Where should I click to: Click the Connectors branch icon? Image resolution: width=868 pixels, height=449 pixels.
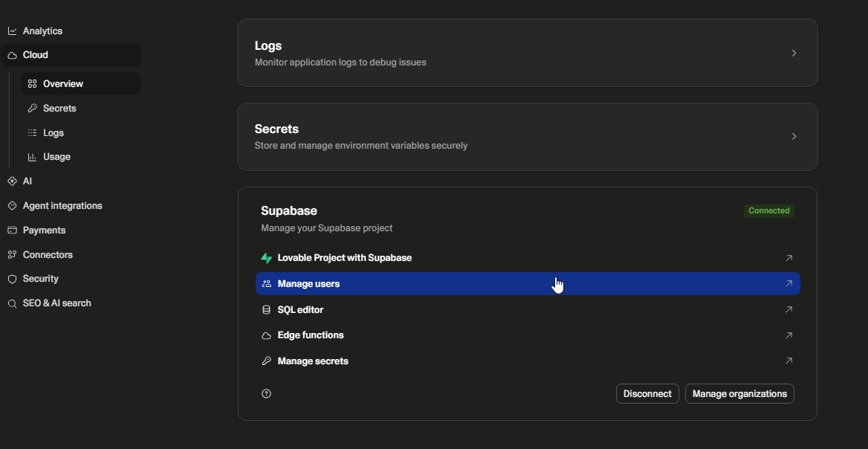(x=12, y=255)
